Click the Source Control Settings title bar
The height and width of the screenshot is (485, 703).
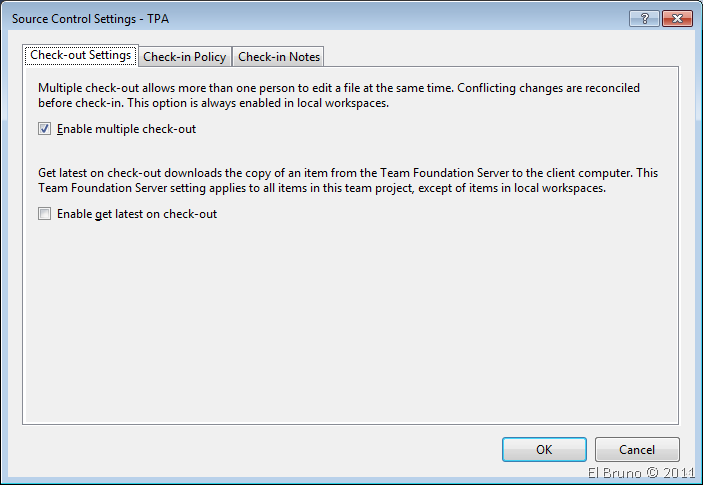(x=300, y=18)
